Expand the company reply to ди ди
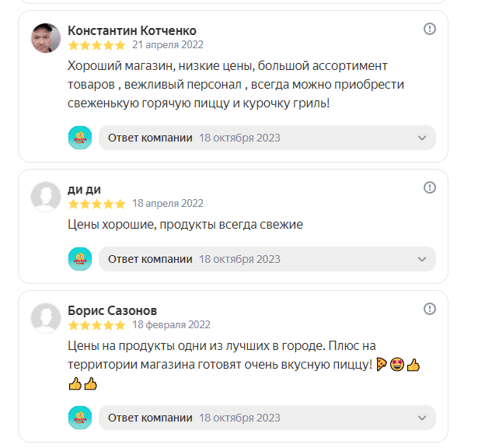 coord(422,259)
